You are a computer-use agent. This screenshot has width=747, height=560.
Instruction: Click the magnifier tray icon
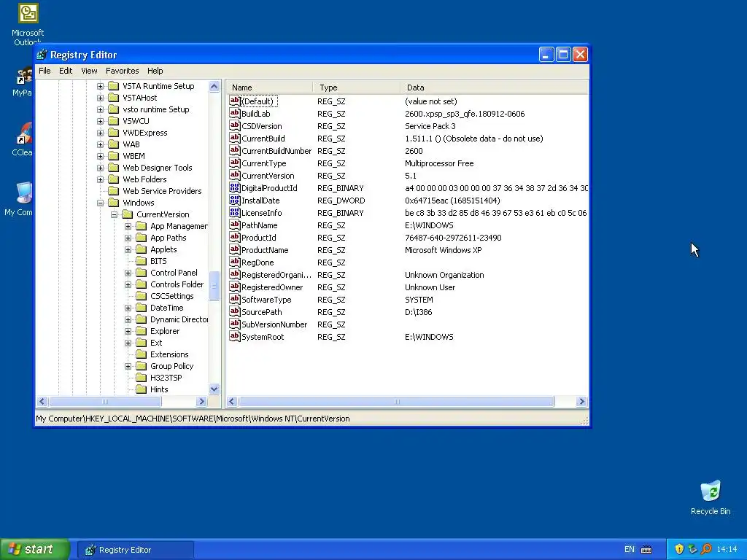pyautogui.click(x=706, y=549)
